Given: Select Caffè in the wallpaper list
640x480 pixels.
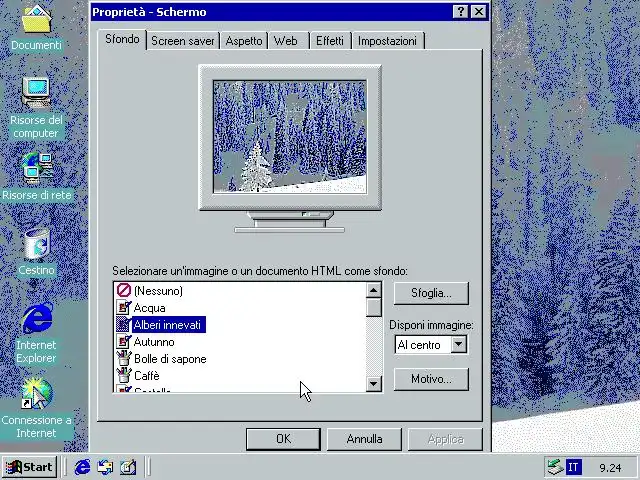Looking at the screenshot, I should click(147, 376).
